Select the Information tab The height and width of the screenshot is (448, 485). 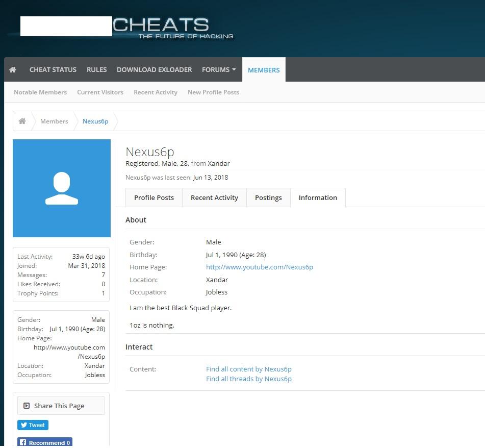tap(318, 198)
